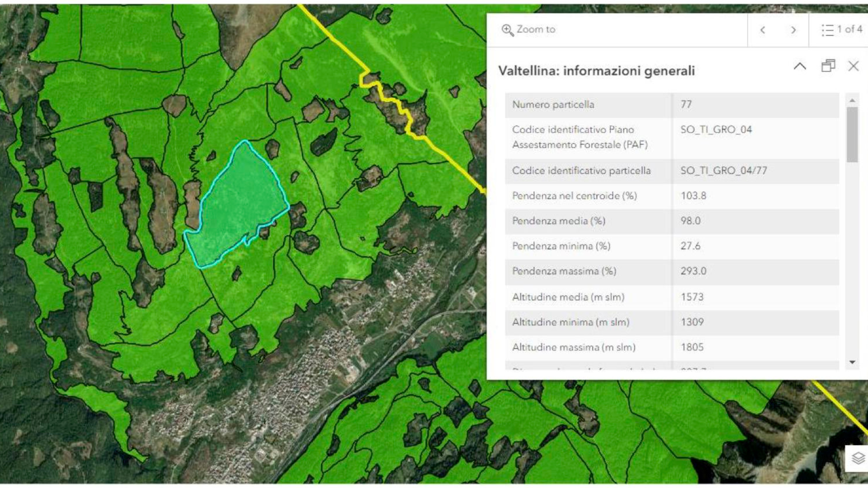Click the "Valtellina: informazioni generali" title

click(x=596, y=71)
